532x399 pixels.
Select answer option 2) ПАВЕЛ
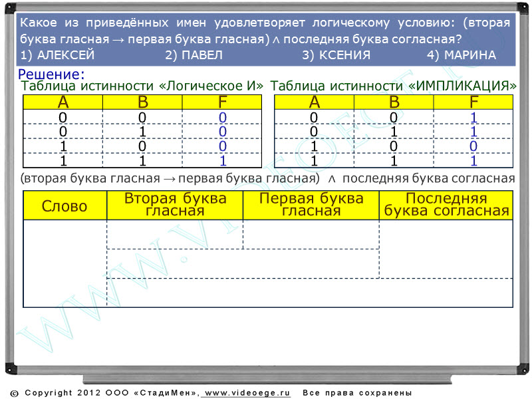194,55
